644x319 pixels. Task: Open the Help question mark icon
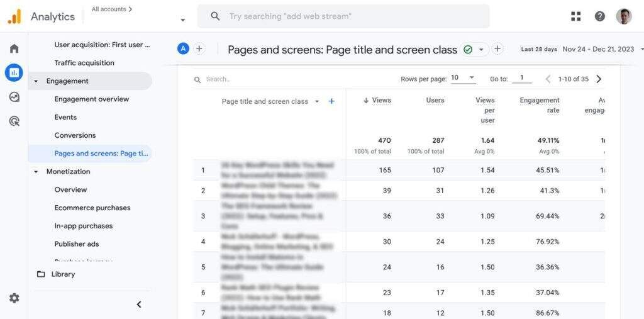(599, 16)
